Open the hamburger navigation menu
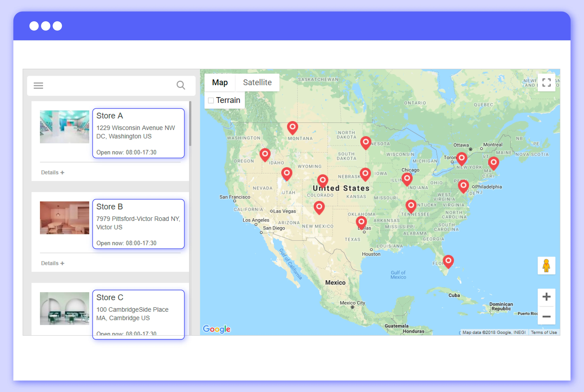Viewport: 584px width, 392px height. pyautogui.click(x=38, y=85)
